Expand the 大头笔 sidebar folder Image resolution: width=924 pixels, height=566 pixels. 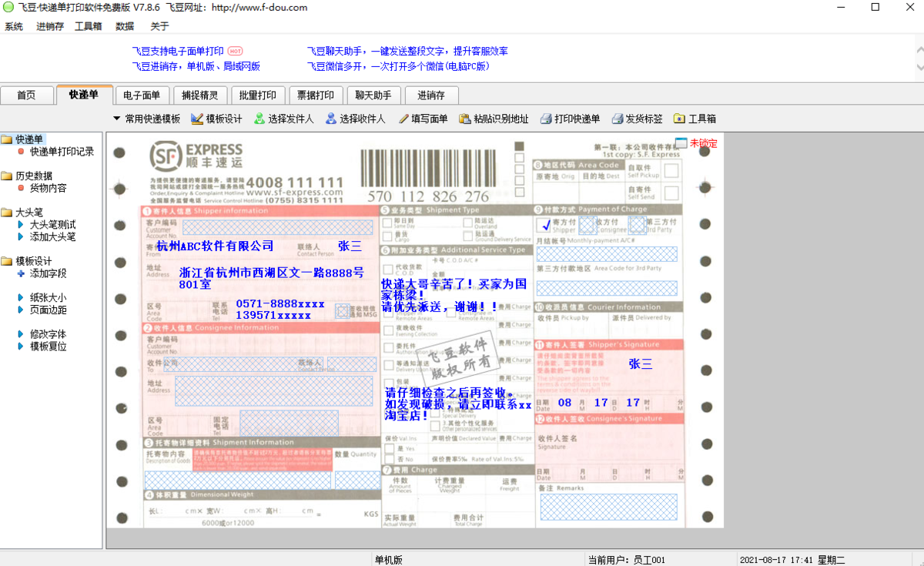28,212
